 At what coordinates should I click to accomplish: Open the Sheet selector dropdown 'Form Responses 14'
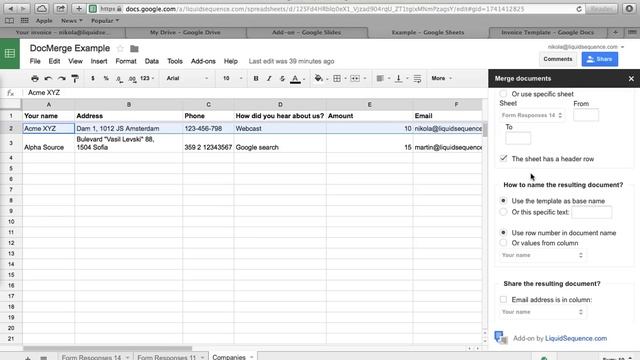point(532,116)
